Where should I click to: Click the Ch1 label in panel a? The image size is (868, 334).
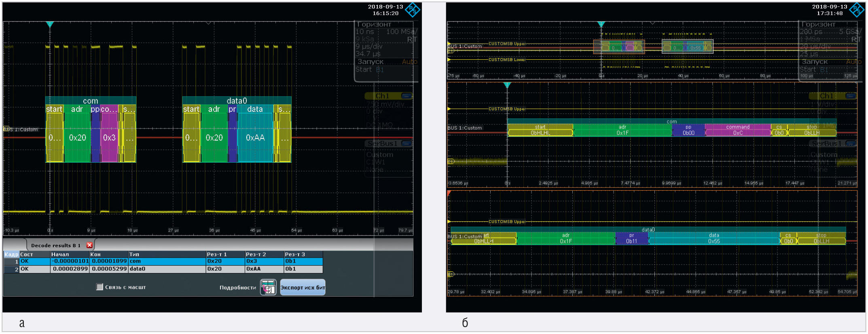(x=382, y=96)
